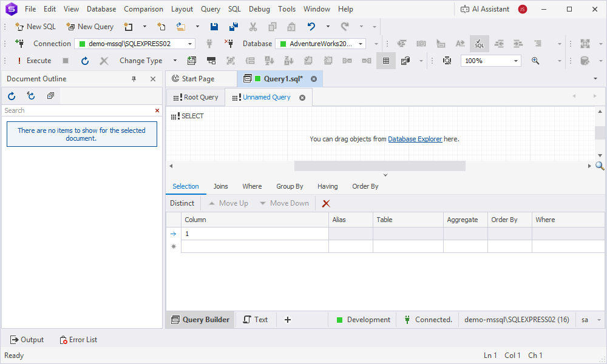Open the AI Assistant

point(484,9)
